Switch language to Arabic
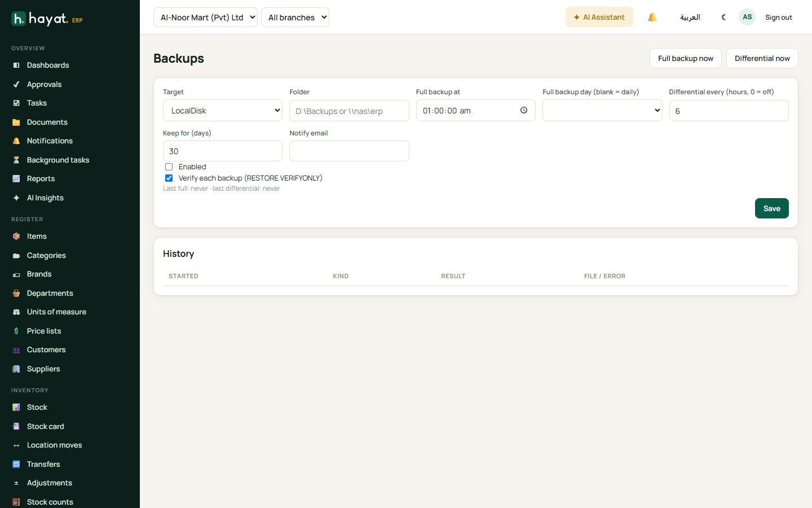Viewport: 812px width, 508px height. (x=690, y=17)
